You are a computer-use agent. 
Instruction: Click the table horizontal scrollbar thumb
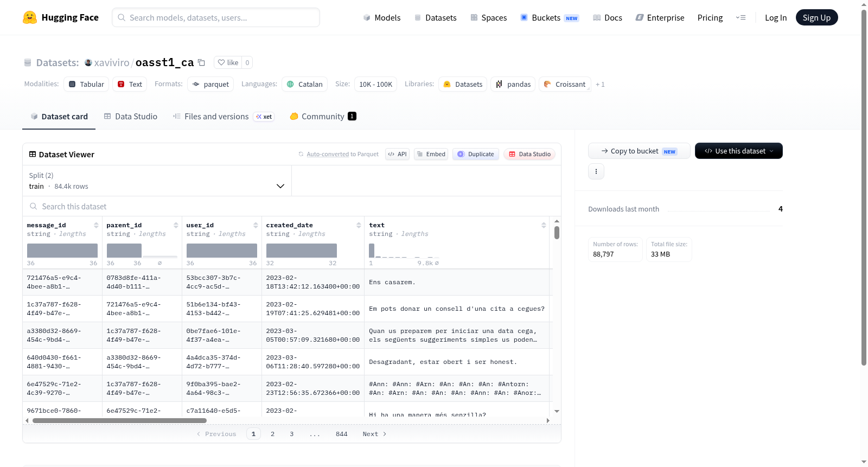(x=119, y=420)
